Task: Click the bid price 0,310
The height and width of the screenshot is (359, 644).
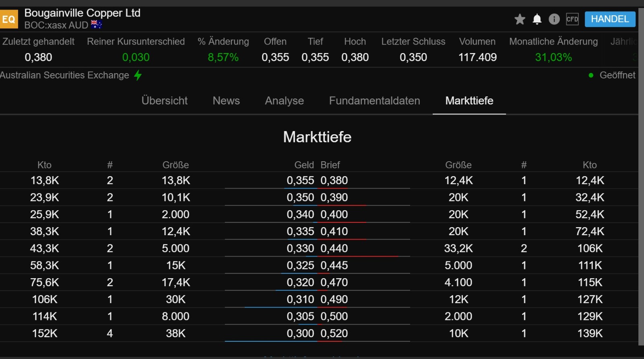Action: (x=300, y=300)
